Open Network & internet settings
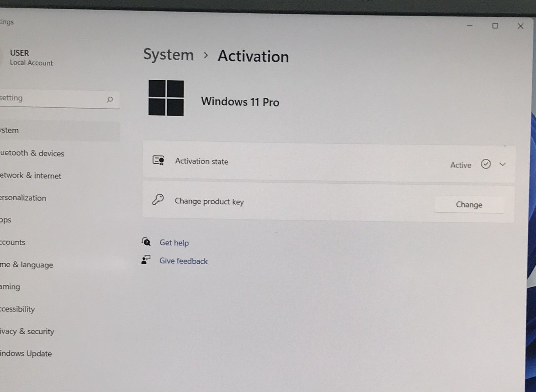536x392 pixels. click(x=30, y=176)
